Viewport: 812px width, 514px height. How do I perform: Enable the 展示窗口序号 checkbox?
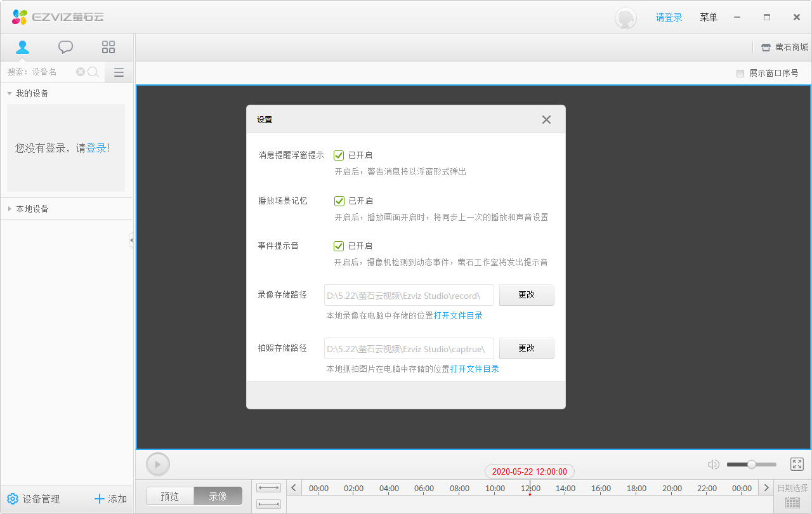tap(739, 73)
